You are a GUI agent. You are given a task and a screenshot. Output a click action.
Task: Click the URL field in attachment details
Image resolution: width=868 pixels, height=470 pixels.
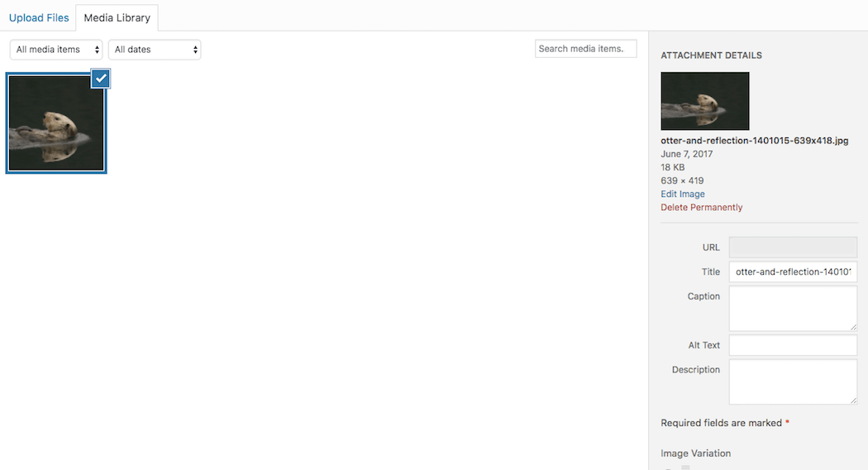tap(793, 247)
